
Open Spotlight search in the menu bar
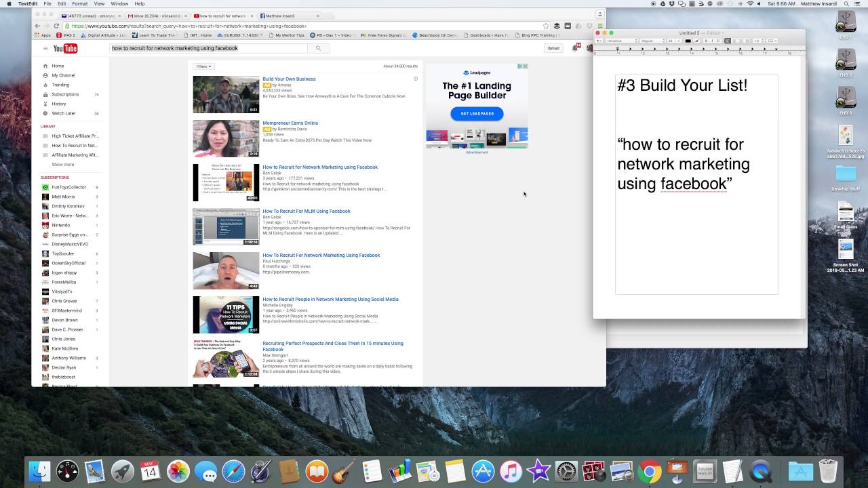coord(845,3)
